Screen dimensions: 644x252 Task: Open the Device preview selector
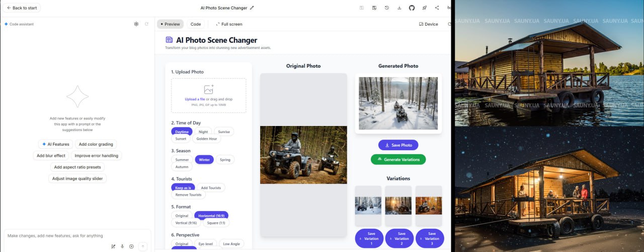pyautogui.click(x=428, y=24)
